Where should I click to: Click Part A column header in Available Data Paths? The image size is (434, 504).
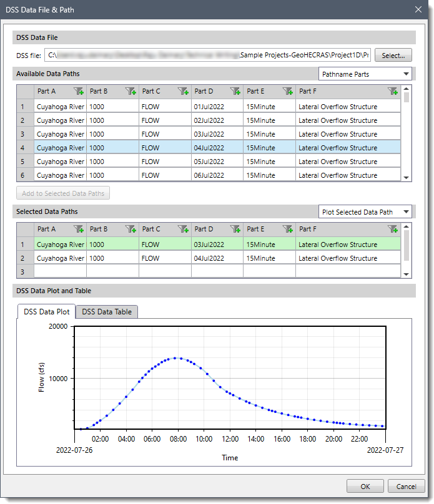tap(60, 91)
